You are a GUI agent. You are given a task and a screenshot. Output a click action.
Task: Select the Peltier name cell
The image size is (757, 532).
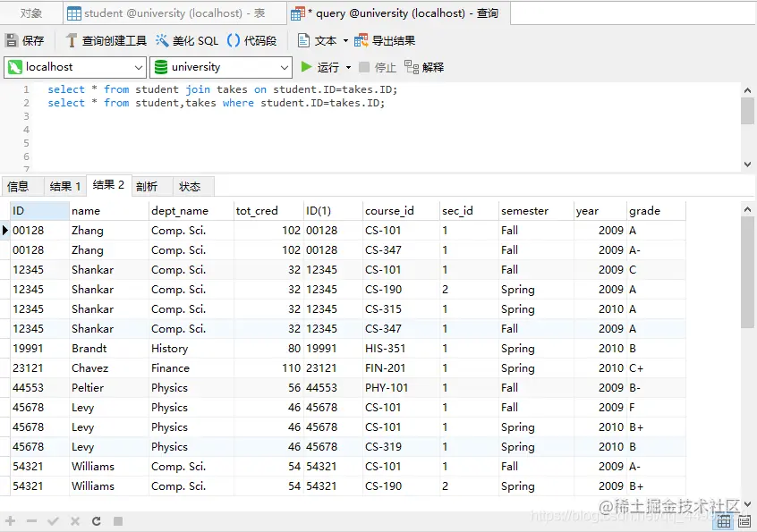109,388
